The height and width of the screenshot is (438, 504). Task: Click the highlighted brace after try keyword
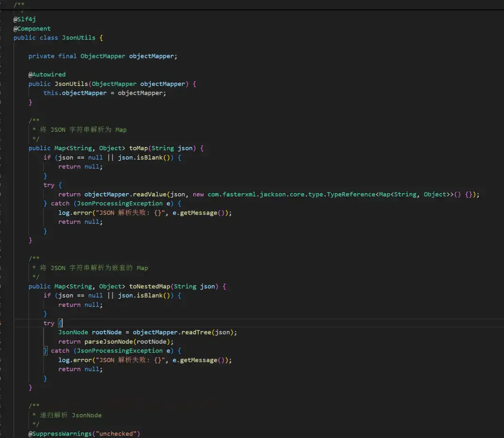point(60,323)
